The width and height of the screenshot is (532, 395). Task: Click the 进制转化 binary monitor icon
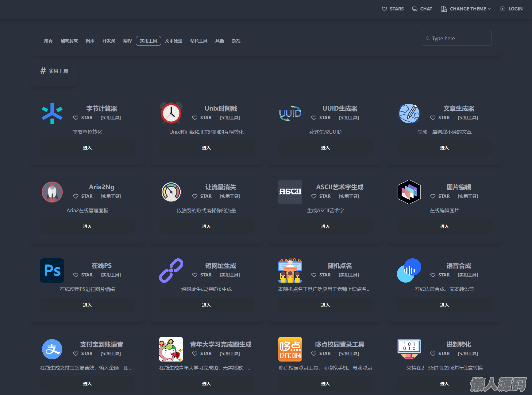click(409, 349)
